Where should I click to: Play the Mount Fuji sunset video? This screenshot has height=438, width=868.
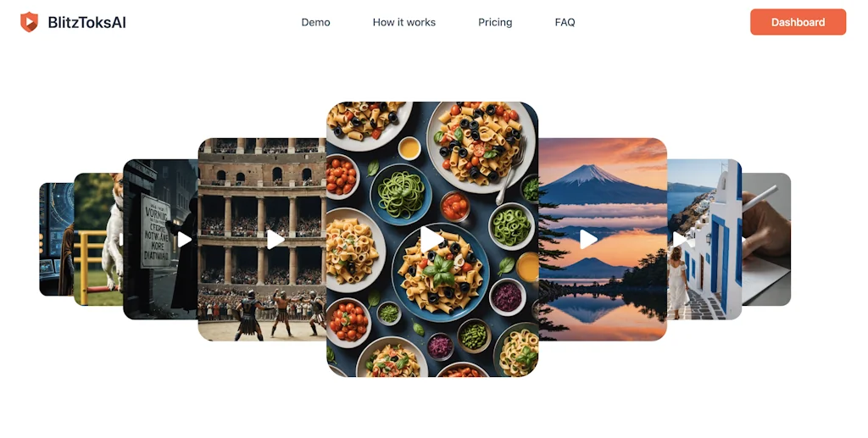click(x=588, y=240)
